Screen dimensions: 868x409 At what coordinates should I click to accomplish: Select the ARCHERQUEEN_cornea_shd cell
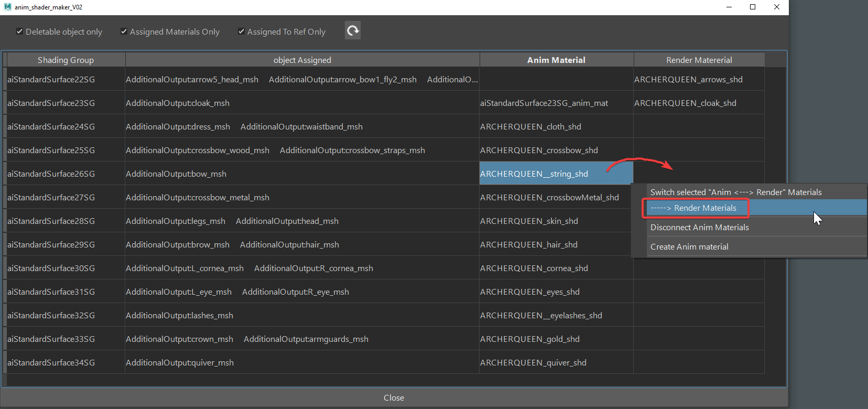pos(557,268)
